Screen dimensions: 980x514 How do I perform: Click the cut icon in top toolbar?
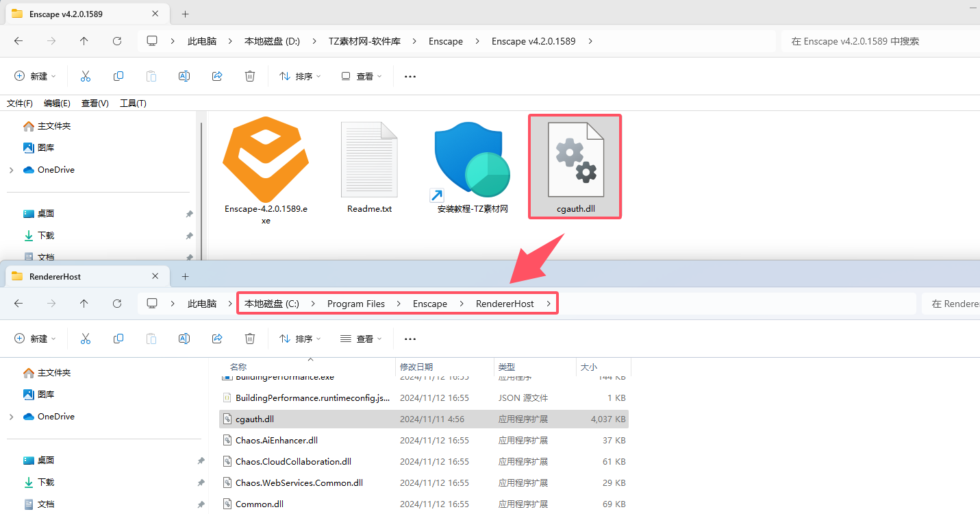coord(86,76)
